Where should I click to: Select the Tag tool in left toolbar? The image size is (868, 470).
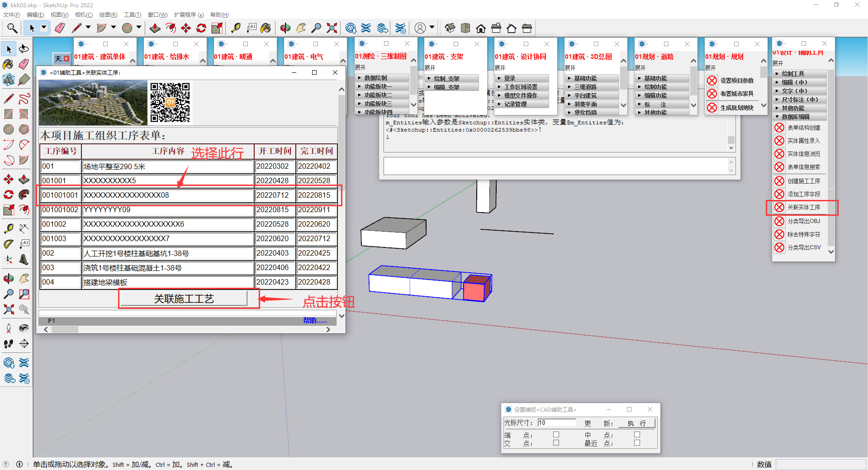[x=24, y=80]
